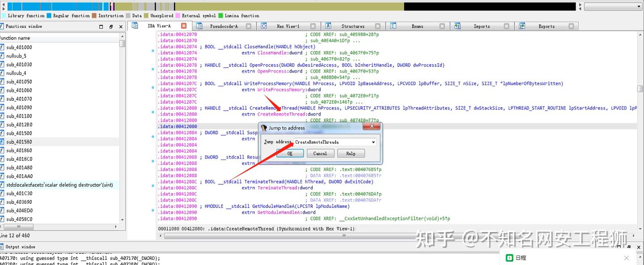Click the IDA View-A tab icon
This screenshot has height=265, width=644.
135,25
